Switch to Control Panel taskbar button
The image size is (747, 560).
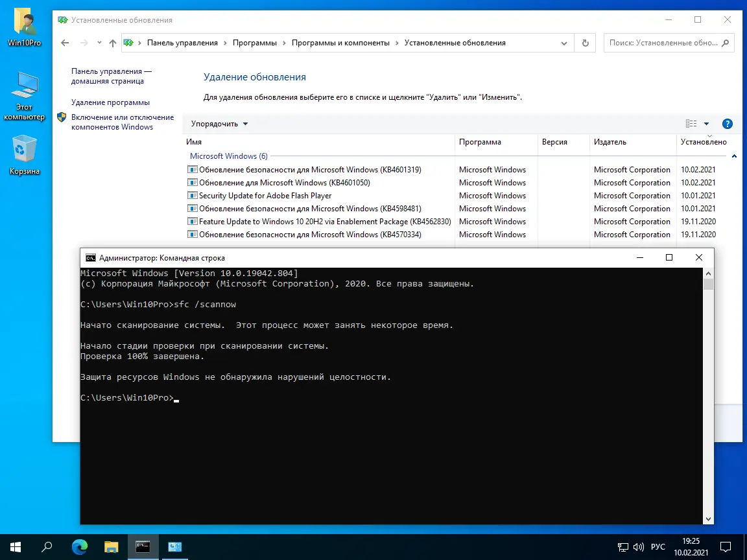click(x=174, y=546)
